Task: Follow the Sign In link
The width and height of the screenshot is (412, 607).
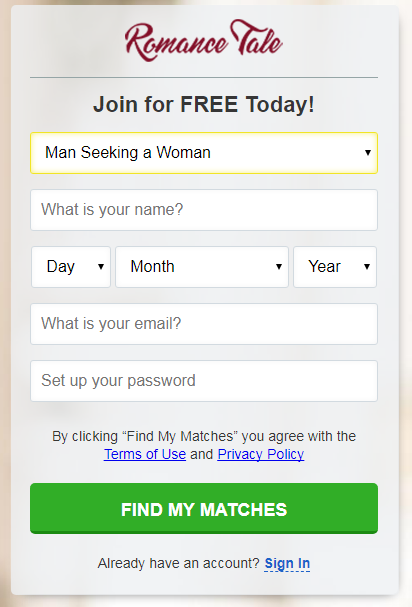Action: (287, 564)
